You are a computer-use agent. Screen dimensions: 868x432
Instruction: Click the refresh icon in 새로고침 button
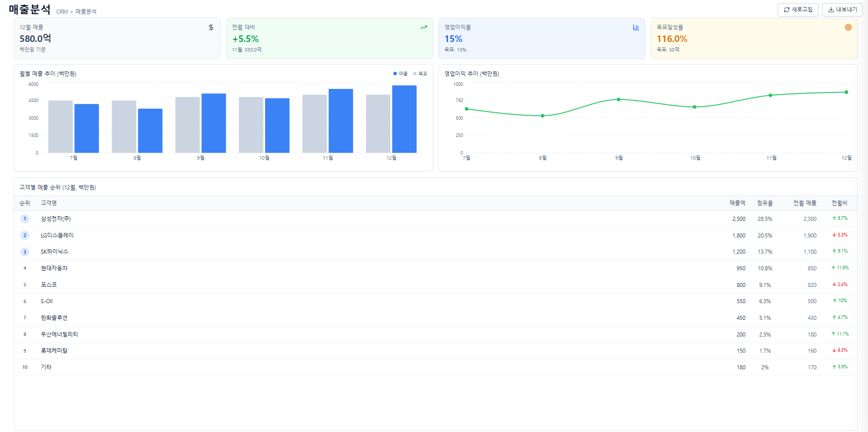click(x=787, y=10)
